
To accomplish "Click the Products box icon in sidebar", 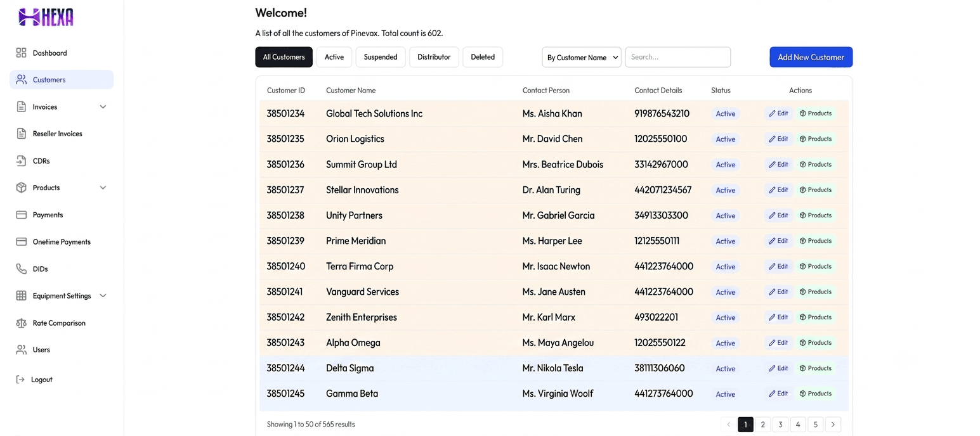I will 22,188.
